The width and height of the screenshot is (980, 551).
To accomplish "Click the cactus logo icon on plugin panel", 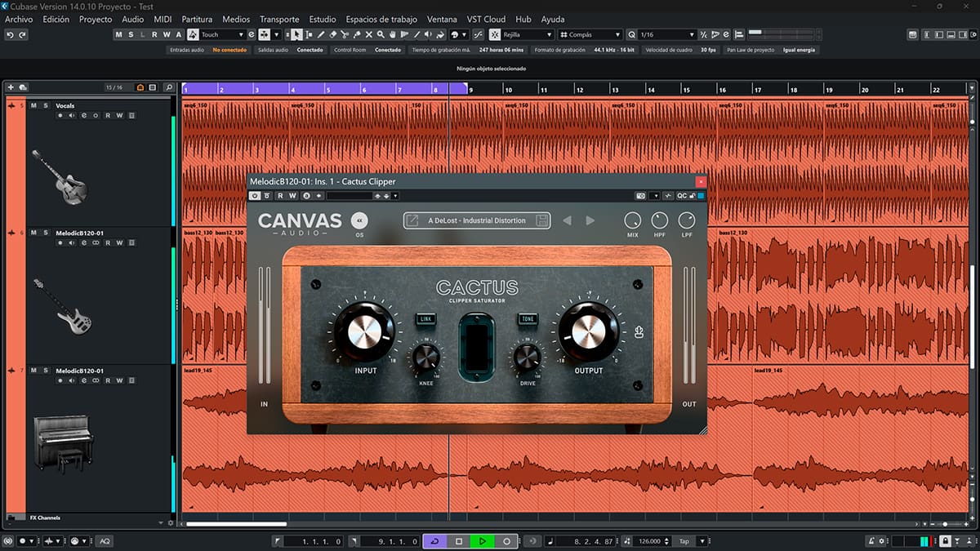I will [639, 332].
